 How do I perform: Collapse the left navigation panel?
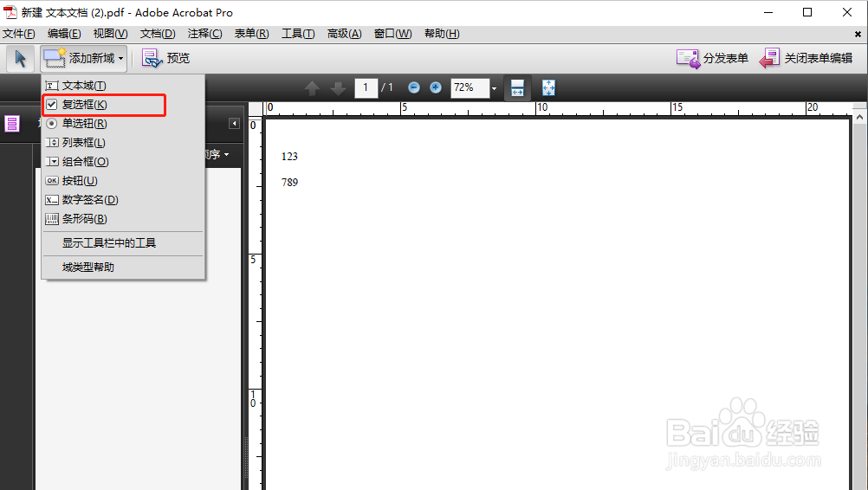(x=234, y=123)
